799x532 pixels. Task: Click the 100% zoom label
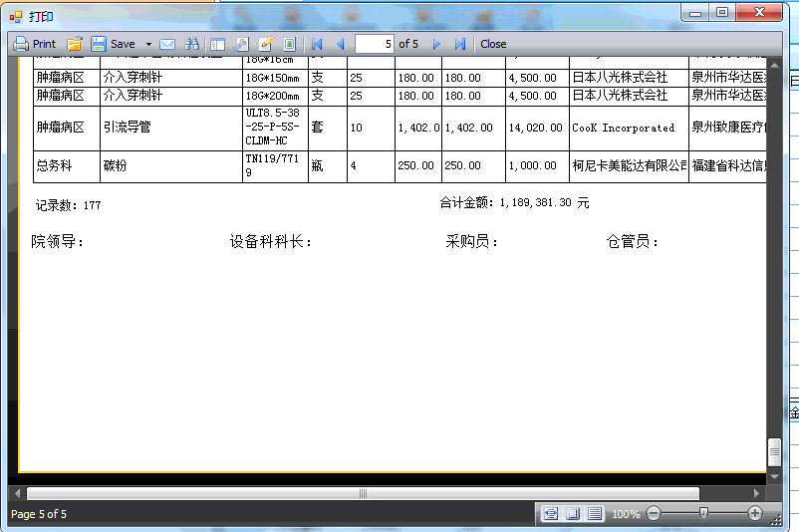(626, 514)
